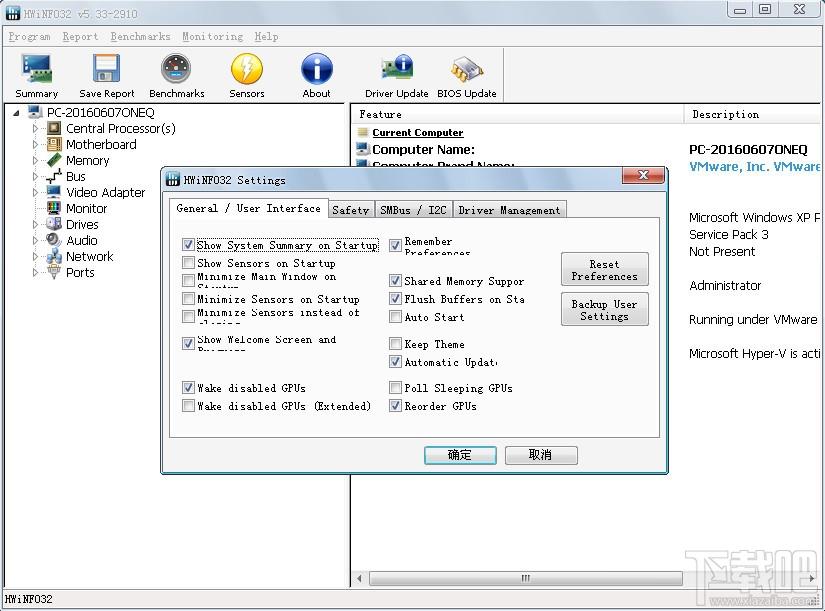825x611 pixels.
Task: Open the Driver Update icon
Action: click(x=396, y=70)
